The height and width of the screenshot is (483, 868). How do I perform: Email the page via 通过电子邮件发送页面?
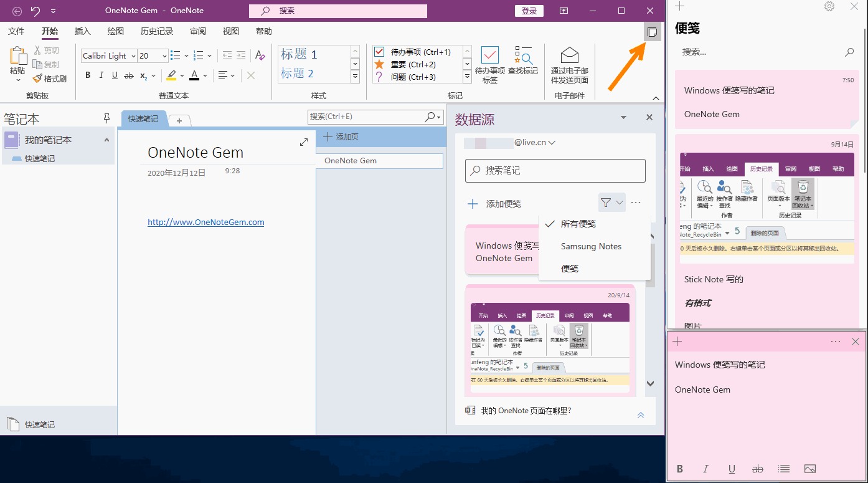570,65
